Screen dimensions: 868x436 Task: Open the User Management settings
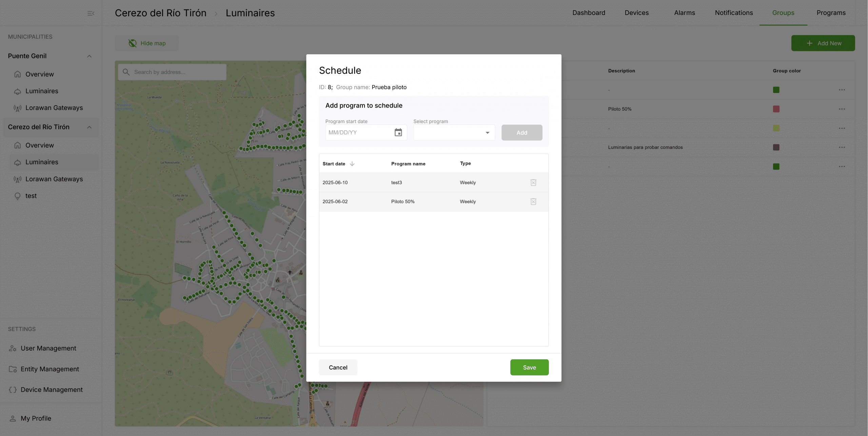point(48,348)
